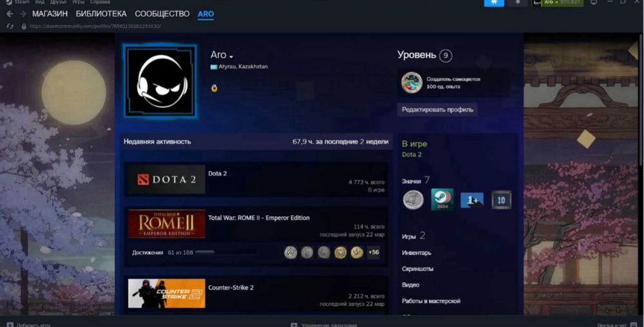The height and width of the screenshot is (327, 644).
Task: Click Total War: ROME II - Emperor Edition title
Action: pyautogui.click(x=259, y=218)
